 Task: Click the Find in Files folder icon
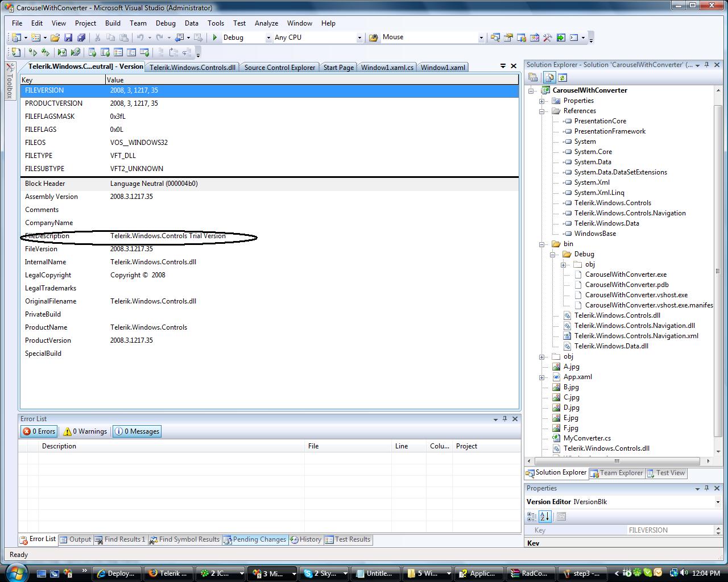[x=374, y=38]
